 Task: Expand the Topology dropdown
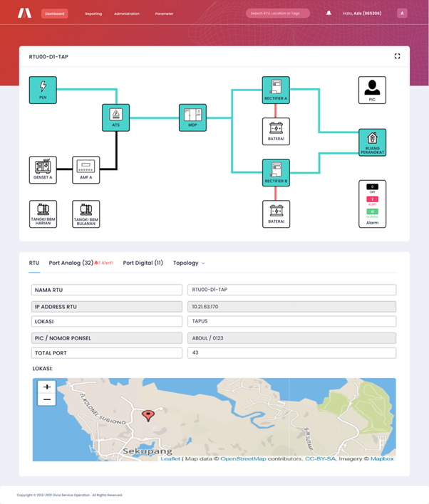189,263
